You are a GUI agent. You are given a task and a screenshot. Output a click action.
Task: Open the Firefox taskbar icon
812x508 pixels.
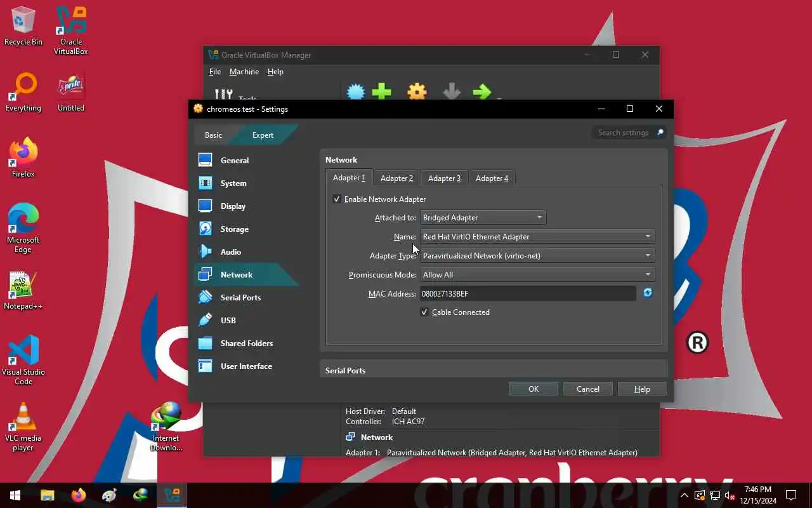click(x=79, y=495)
